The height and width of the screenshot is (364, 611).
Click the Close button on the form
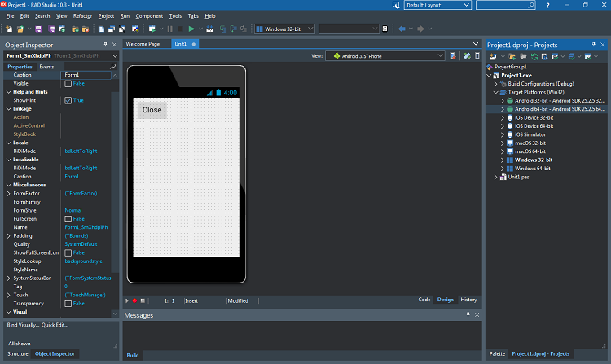coord(152,110)
